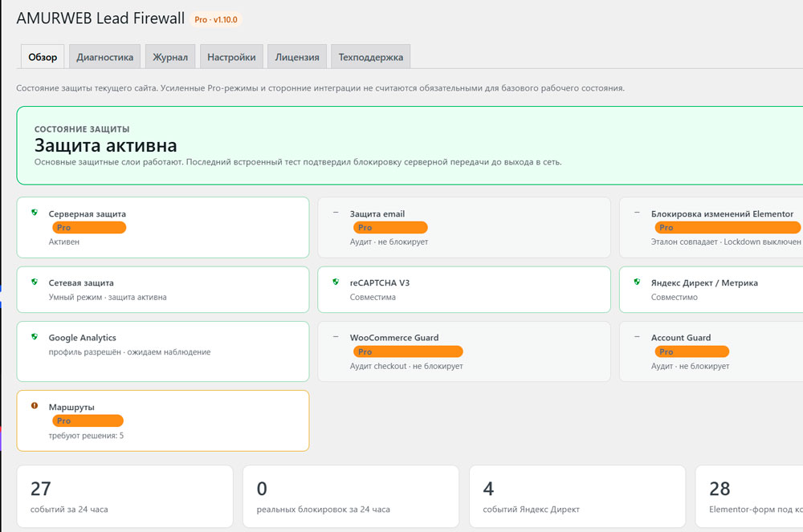Screen dimensions: 803x532
Task: Open the Журнал tab
Action: pos(170,57)
